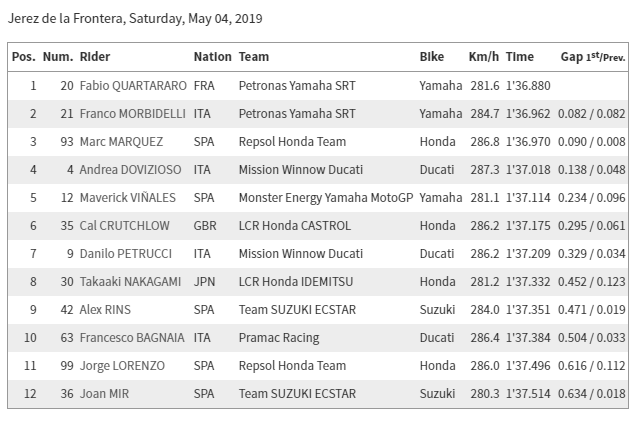Click the Rider column header

click(x=95, y=57)
